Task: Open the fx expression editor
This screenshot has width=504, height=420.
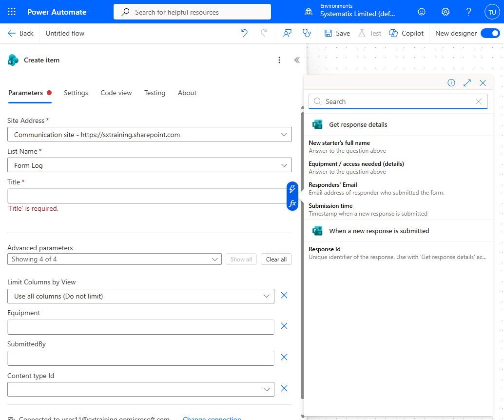Action: coord(292,203)
